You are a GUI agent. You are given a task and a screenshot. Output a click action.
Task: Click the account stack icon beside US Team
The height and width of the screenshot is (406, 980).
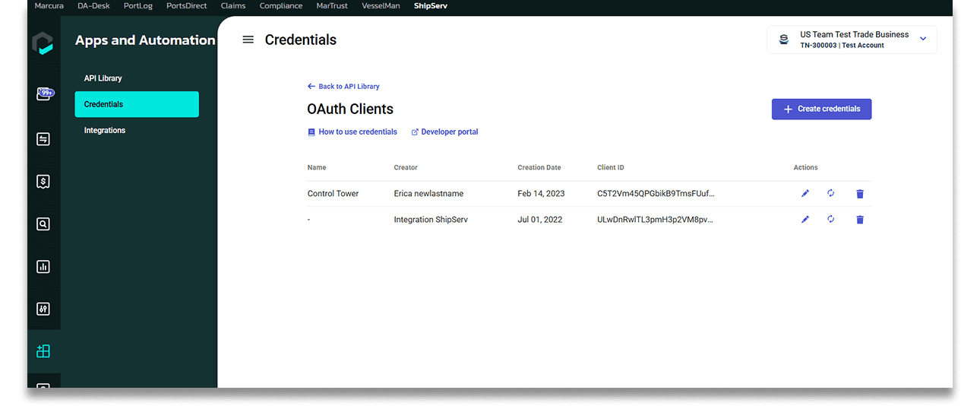784,40
